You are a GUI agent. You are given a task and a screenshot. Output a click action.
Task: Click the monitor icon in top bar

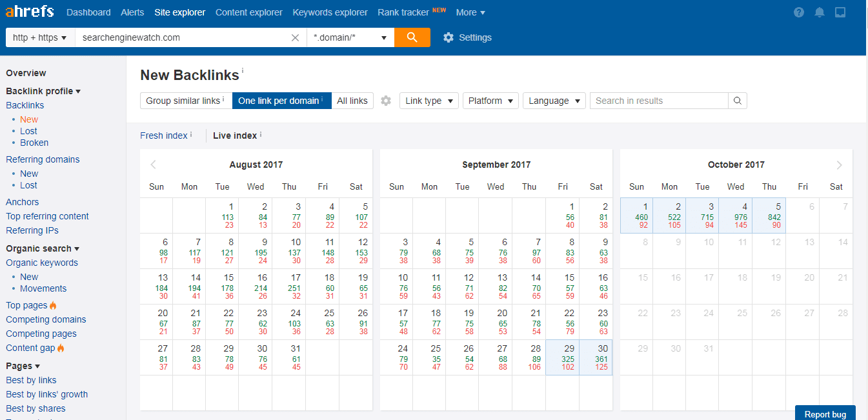coord(840,12)
